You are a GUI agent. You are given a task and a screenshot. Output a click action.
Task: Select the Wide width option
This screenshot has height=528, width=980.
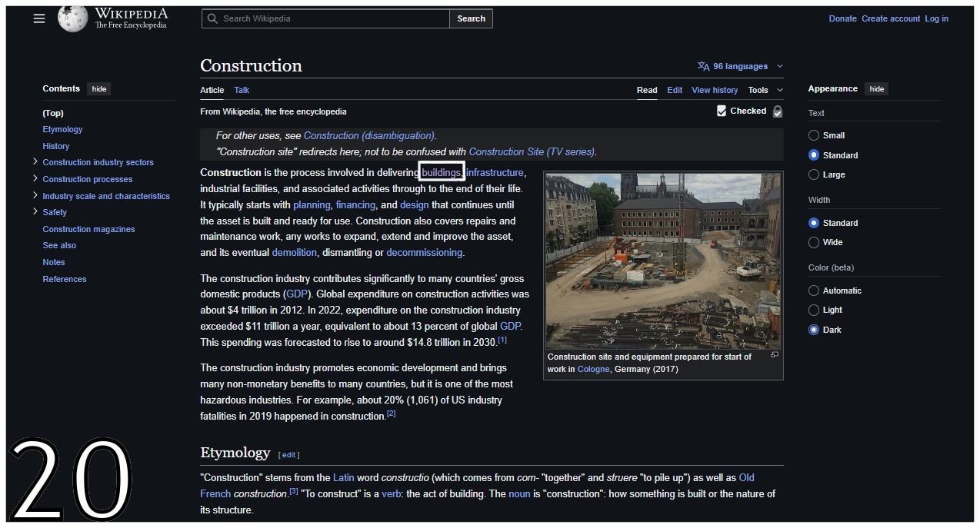point(814,242)
